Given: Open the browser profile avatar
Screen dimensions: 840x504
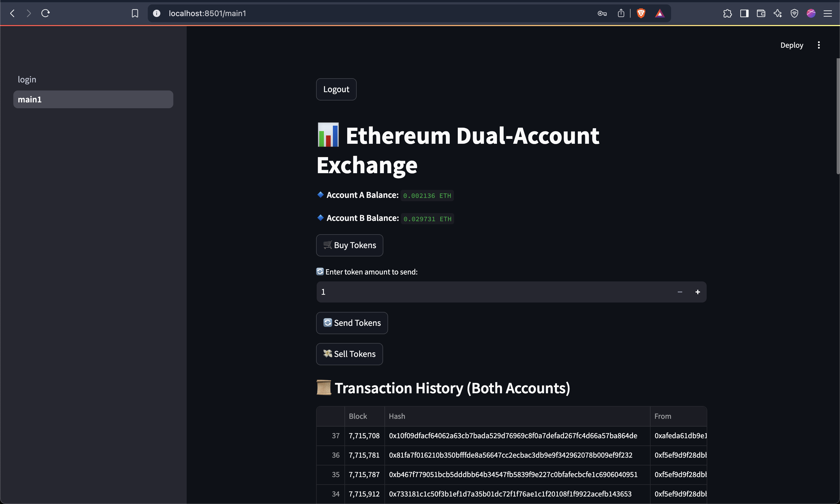Looking at the screenshot, I should [x=811, y=13].
